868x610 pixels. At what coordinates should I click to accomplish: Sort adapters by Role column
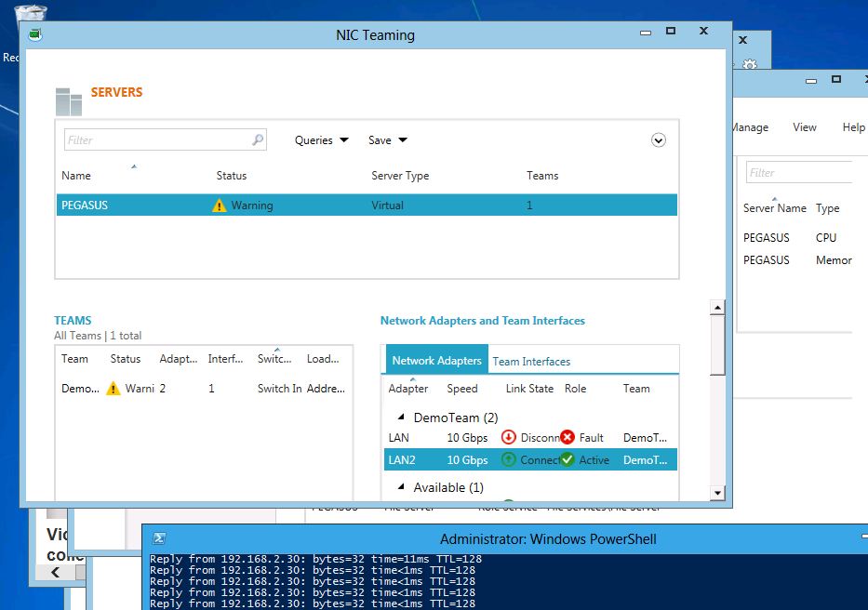coord(575,389)
